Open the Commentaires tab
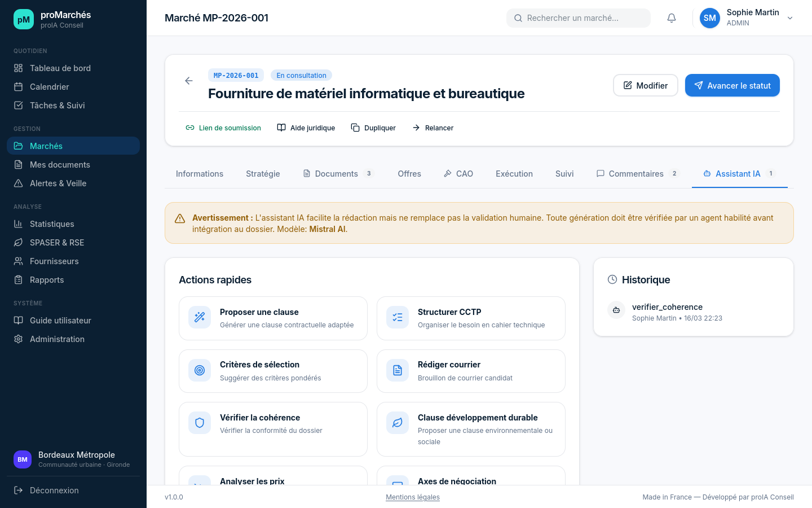 (636, 173)
